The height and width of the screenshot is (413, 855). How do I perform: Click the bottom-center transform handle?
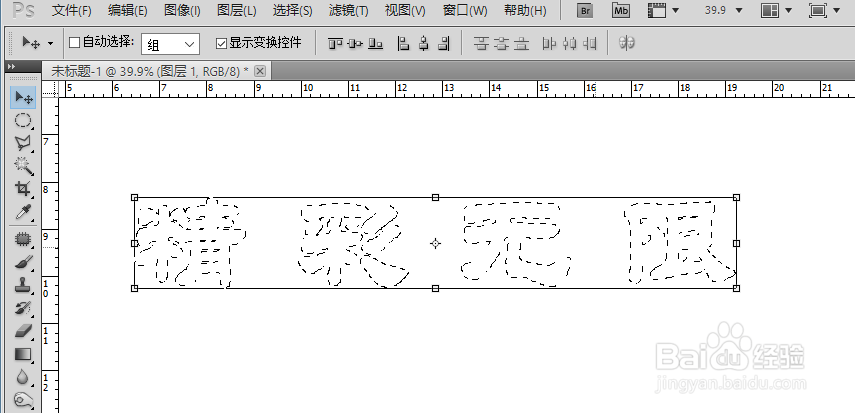click(x=435, y=288)
